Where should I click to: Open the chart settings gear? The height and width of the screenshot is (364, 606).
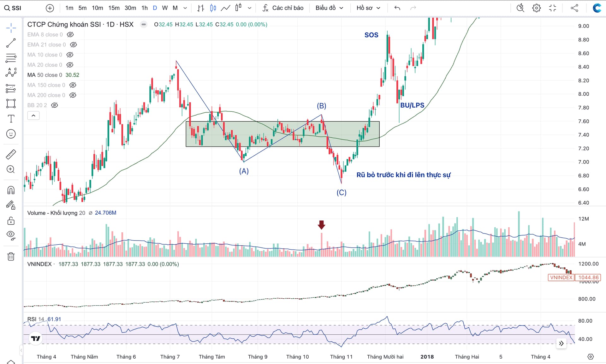click(536, 8)
